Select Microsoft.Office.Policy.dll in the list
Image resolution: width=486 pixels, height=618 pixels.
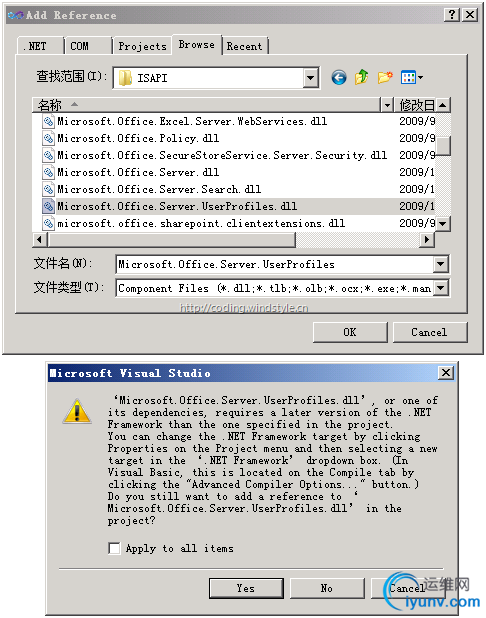point(138,138)
